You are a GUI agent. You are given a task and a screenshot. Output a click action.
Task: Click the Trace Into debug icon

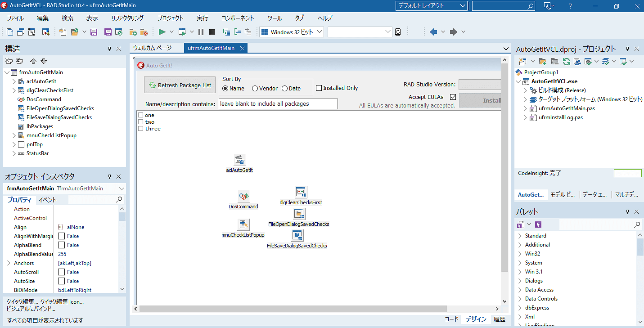[x=226, y=32]
